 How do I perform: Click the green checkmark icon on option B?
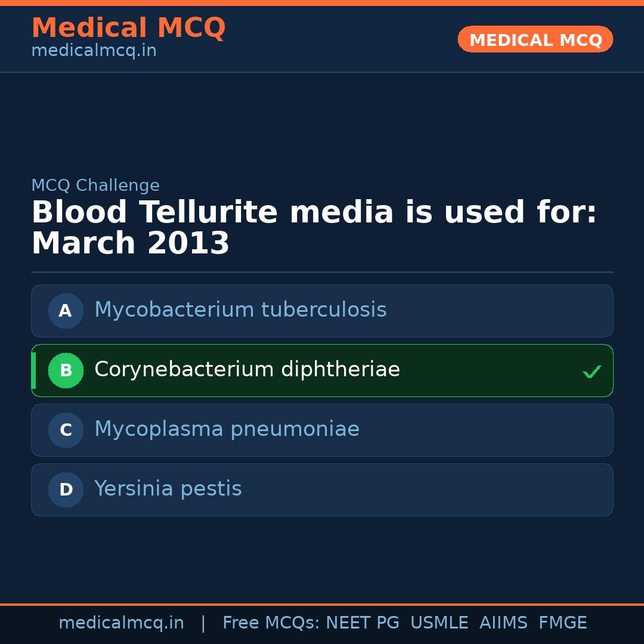click(x=592, y=371)
